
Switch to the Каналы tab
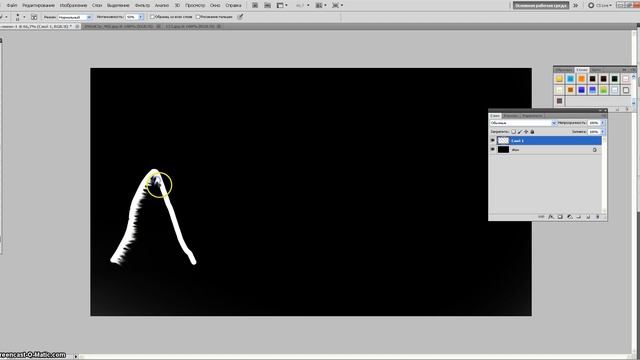click(x=510, y=116)
